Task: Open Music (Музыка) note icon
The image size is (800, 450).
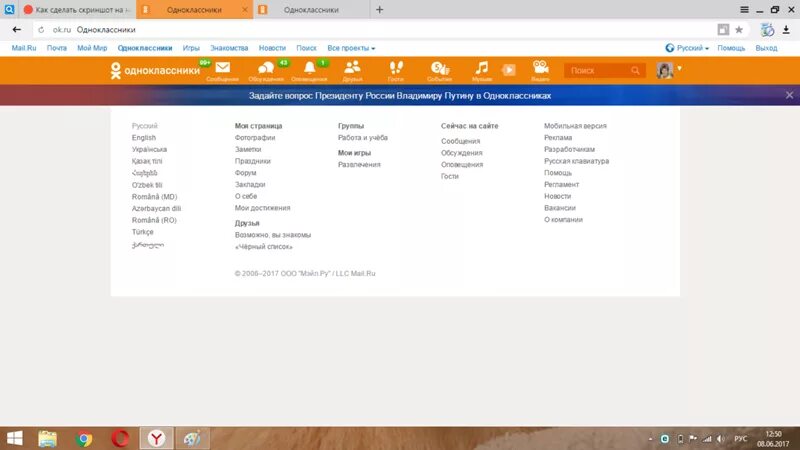Action: click(x=482, y=70)
